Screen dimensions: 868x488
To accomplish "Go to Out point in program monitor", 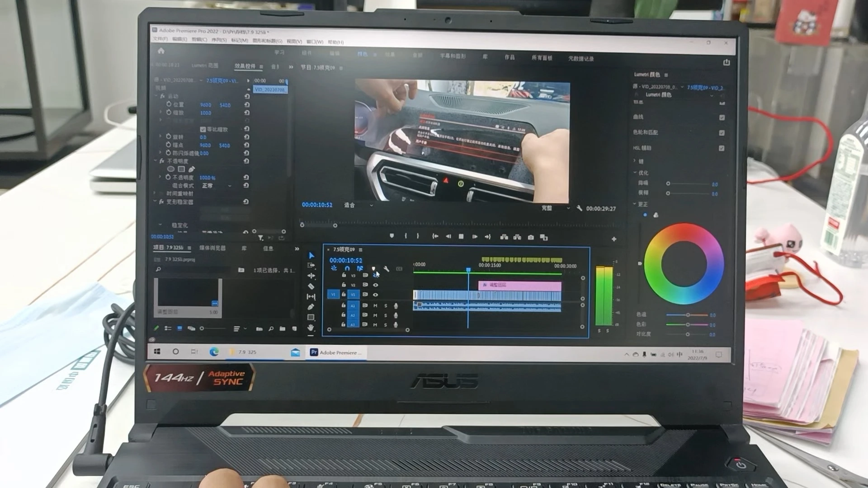I will (488, 237).
